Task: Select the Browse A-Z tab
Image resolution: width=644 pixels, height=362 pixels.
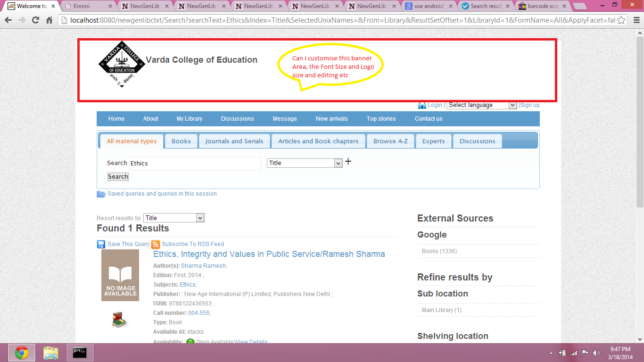Action: point(390,141)
